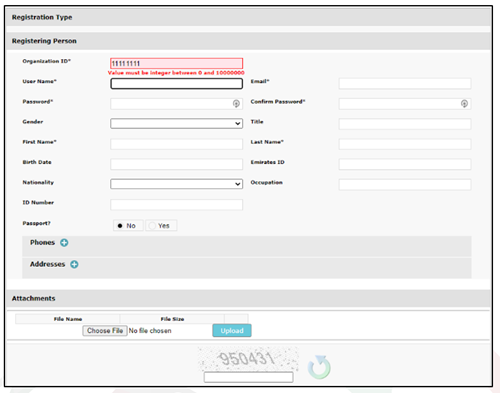500x393 pixels.
Task: Focus the User Name text field
Action: (176, 83)
